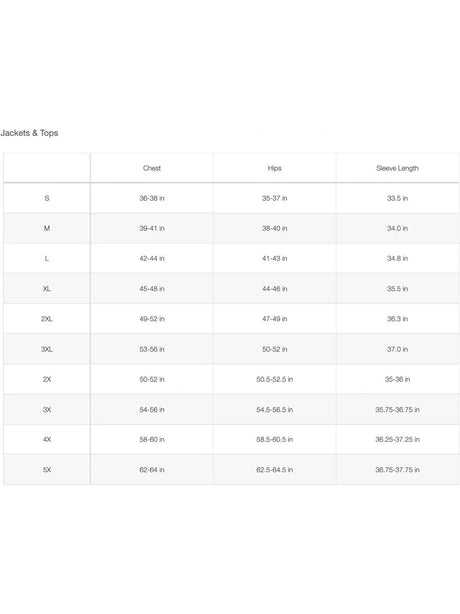Select the 34.8 in sleeve length cell
460x614 pixels.
coord(397,258)
